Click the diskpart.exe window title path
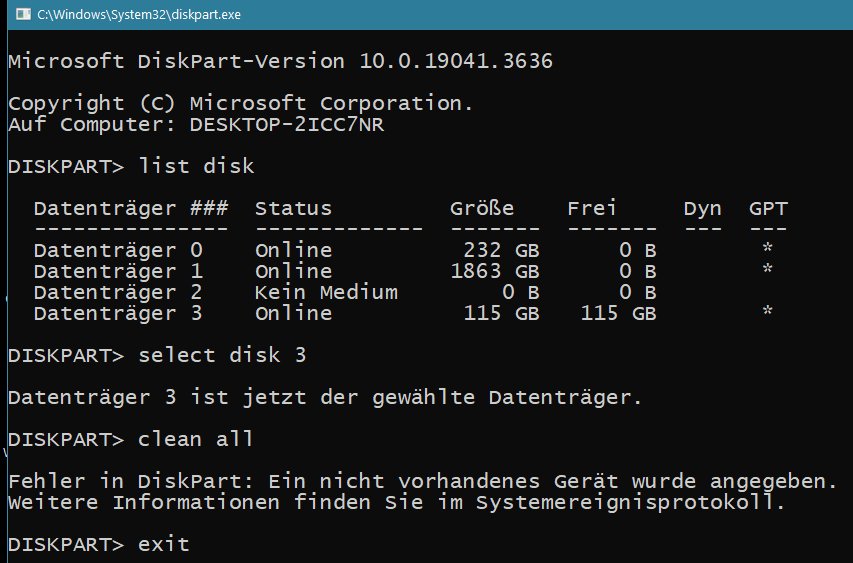Screen dimensions: 853x563 pos(139,15)
